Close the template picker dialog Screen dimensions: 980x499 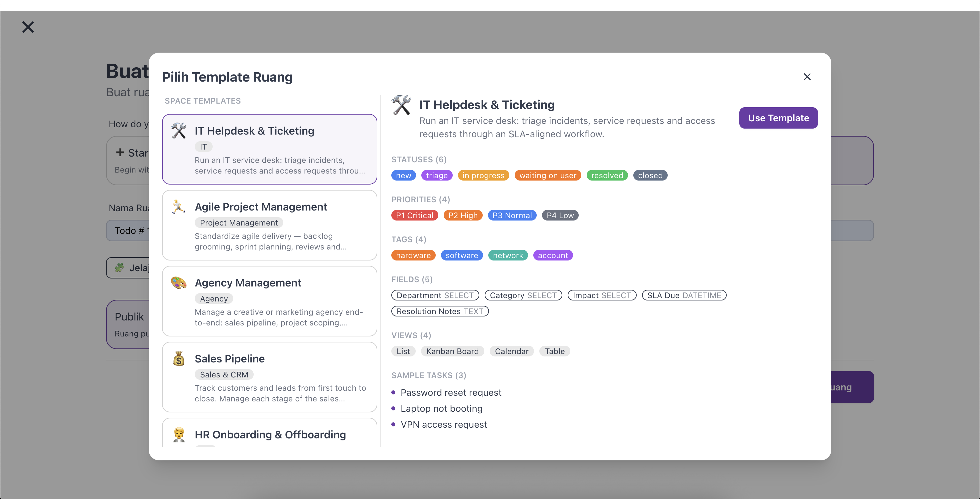tap(807, 77)
